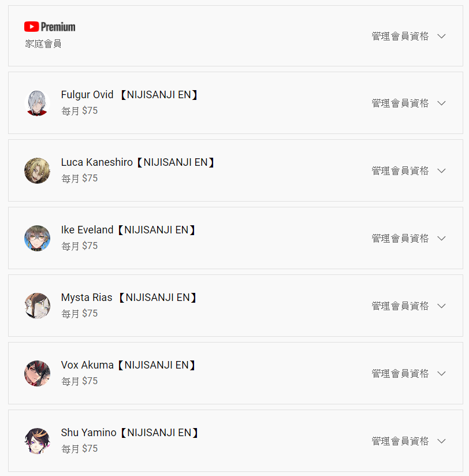The width and height of the screenshot is (469, 476).
Task: Open Luca Kaneshiro's channel avatar
Action: [x=37, y=170]
